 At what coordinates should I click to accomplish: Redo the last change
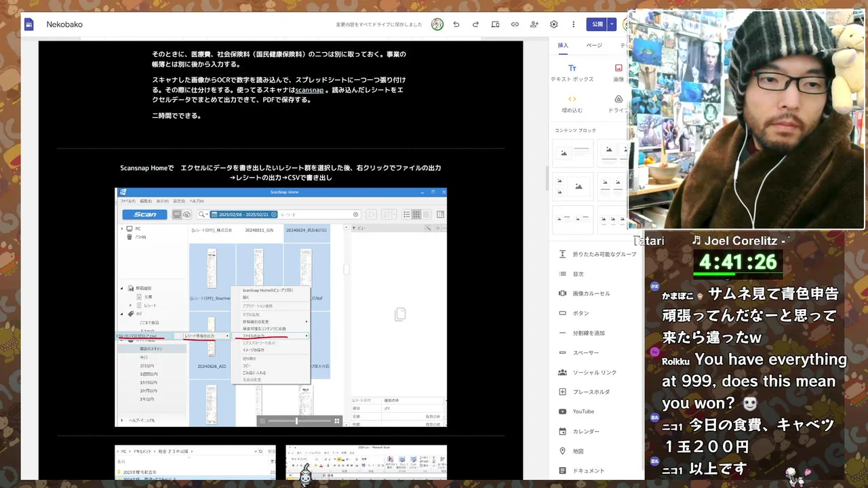click(x=475, y=24)
